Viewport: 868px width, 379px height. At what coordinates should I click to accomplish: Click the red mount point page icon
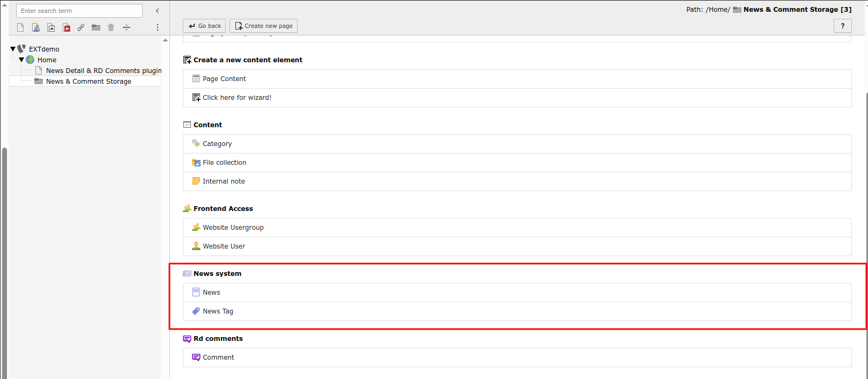point(66,27)
